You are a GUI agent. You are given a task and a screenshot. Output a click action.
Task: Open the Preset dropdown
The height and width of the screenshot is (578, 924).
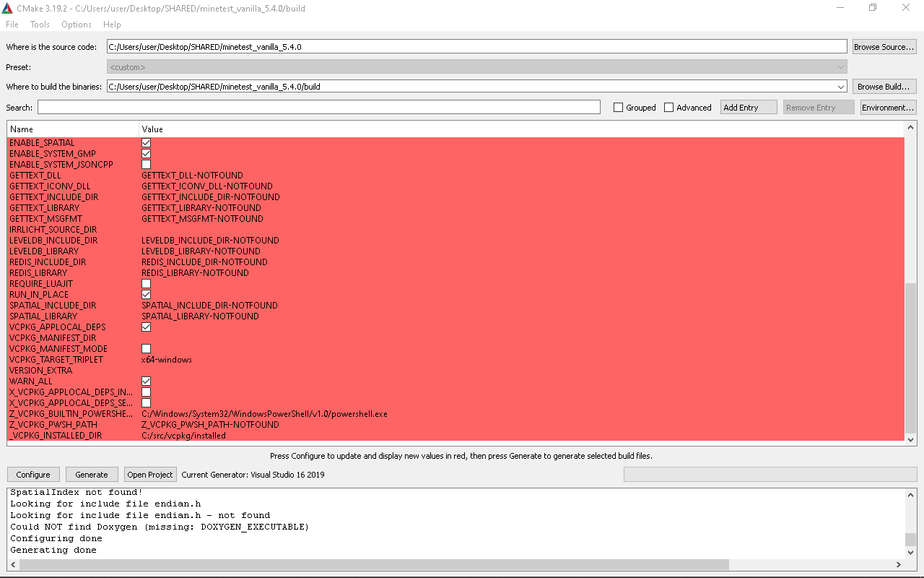[476, 66]
